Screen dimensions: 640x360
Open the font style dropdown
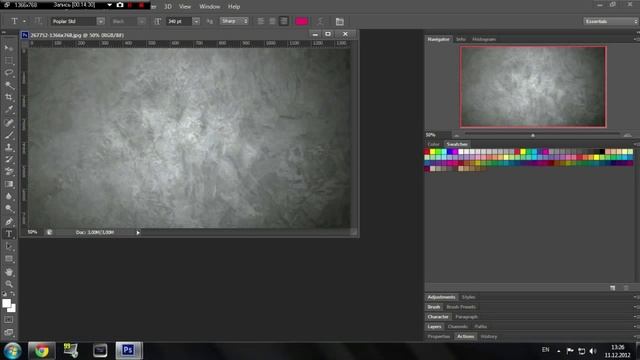tap(141, 21)
